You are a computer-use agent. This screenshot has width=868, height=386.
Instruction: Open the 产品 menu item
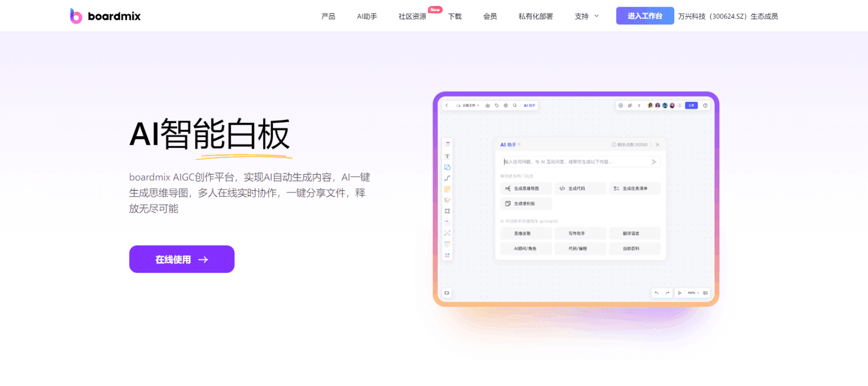coord(328,16)
